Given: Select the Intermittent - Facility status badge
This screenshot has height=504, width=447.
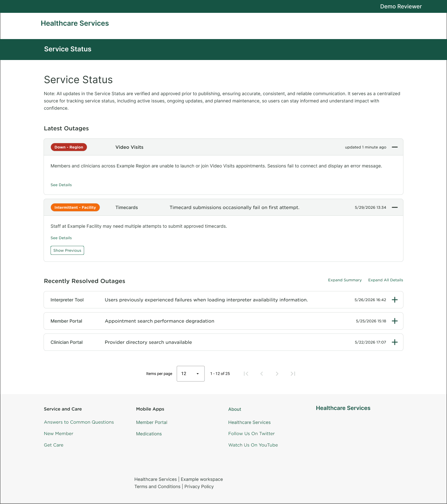Looking at the screenshot, I should pyautogui.click(x=75, y=207).
